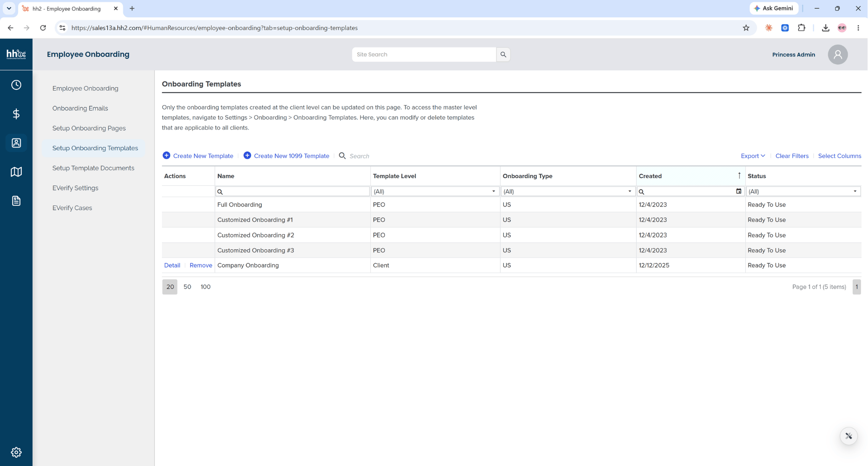Click Create New 1099 Template link
This screenshot has width=868, height=466.
point(292,156)
